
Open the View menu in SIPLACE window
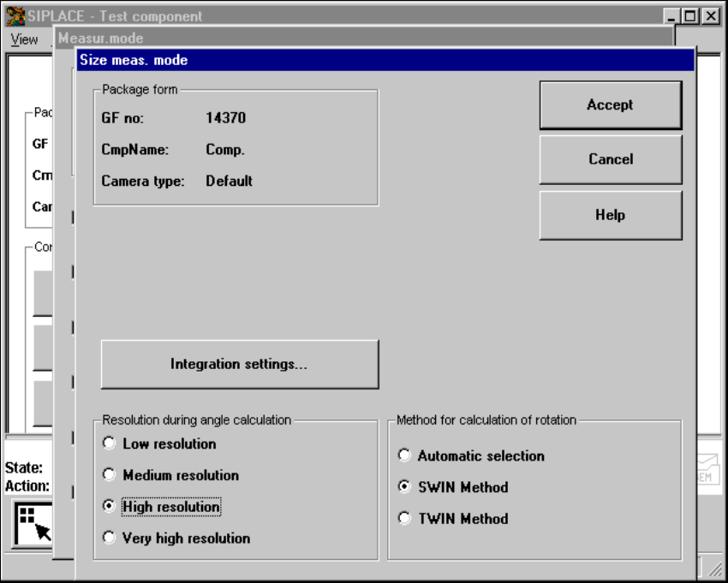(x=24, y=39)
